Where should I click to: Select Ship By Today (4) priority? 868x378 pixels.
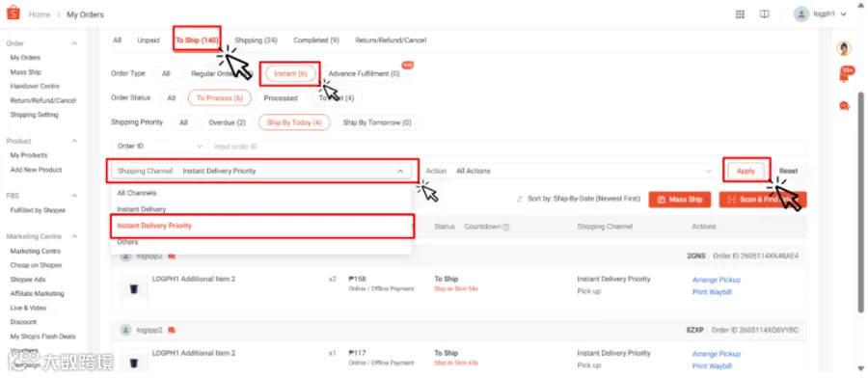(294, 122)
